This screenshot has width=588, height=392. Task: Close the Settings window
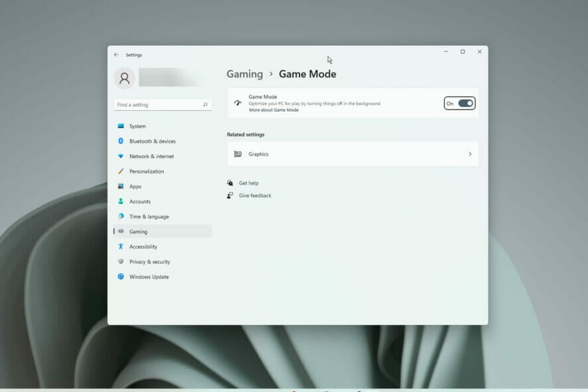[480, 52]
